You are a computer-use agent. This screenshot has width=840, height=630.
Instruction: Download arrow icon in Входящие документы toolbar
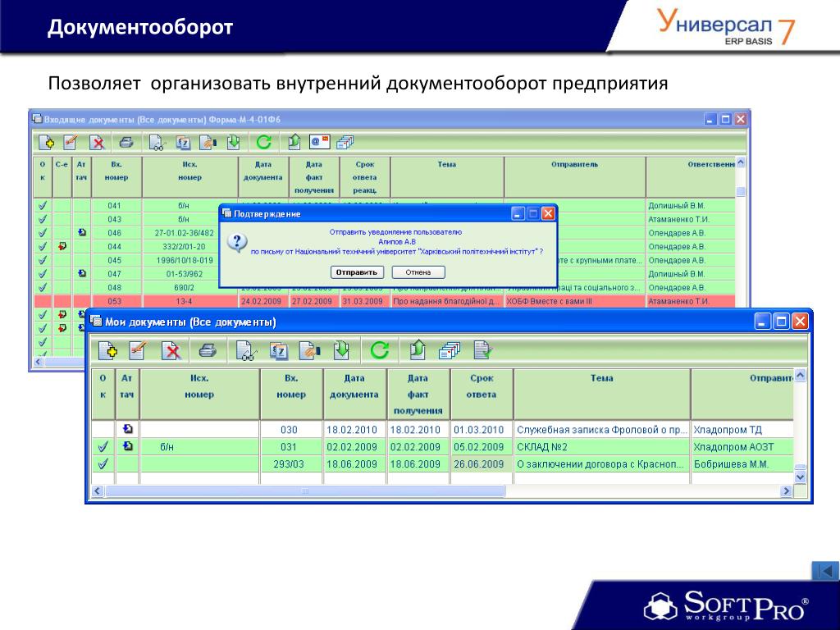pyautogui.click(x=234, y=142)
